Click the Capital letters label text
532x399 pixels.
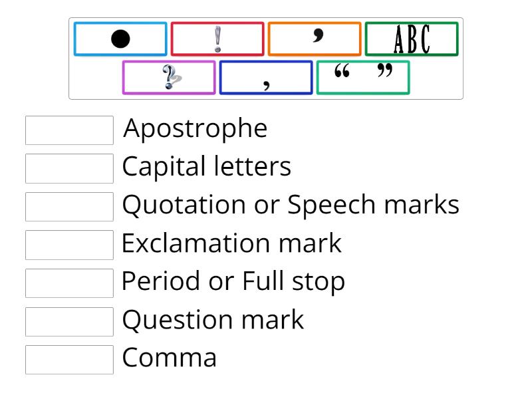[x=206, y=167]
